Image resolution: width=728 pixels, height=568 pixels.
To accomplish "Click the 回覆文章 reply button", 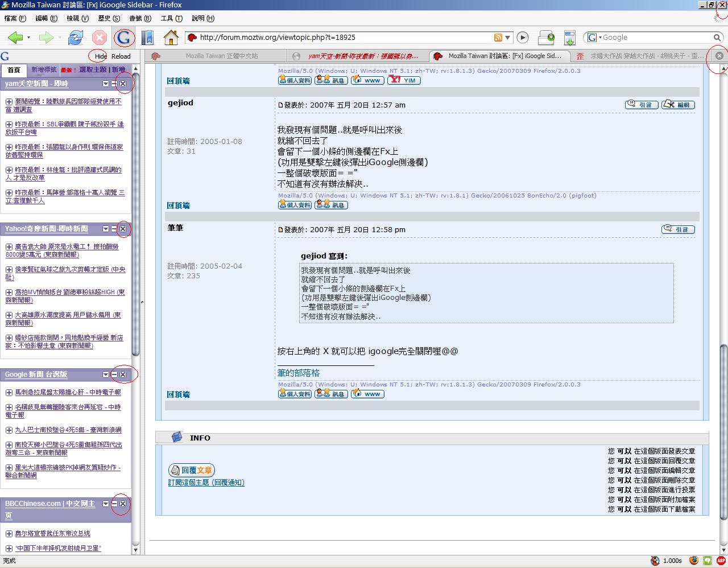I will pos(192,470).
